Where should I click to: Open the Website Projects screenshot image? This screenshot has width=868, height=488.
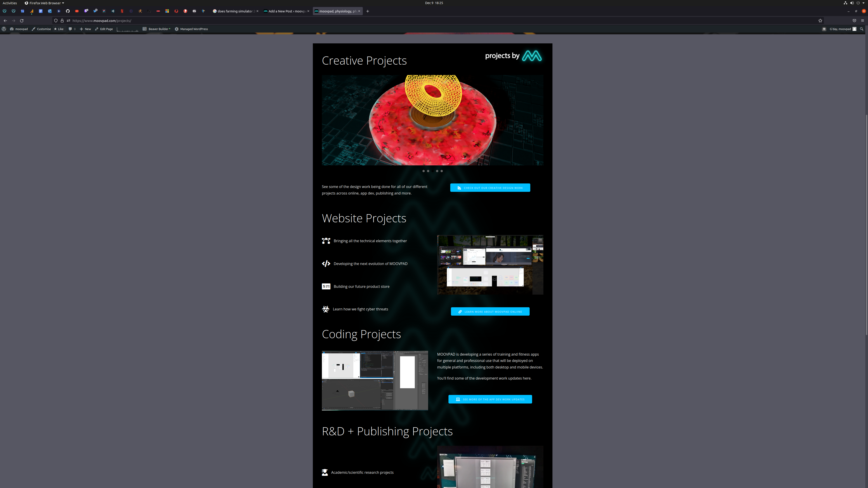pos(490,265)
